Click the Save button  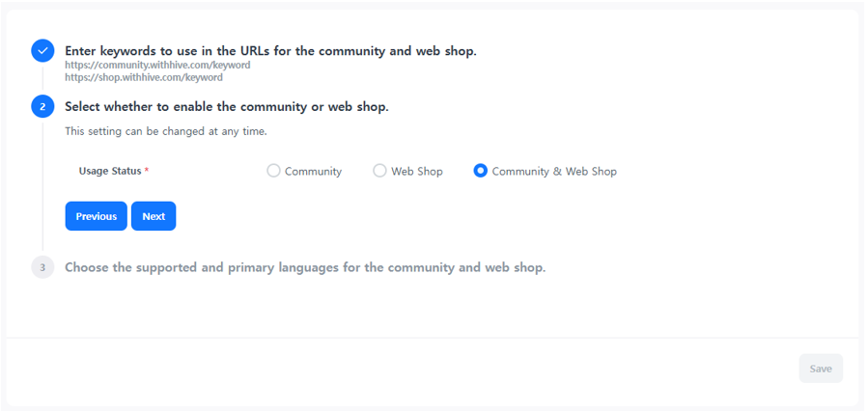(x=821, y=369)
